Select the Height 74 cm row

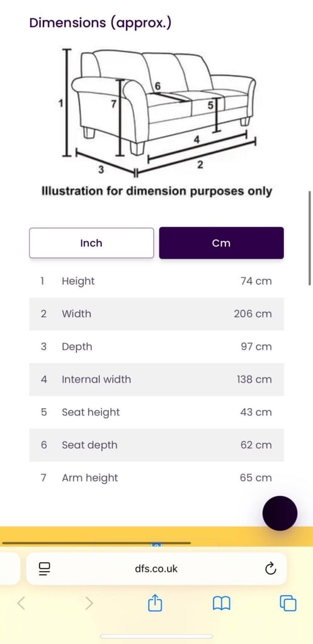pyautogui.click(x=156, y=281)
